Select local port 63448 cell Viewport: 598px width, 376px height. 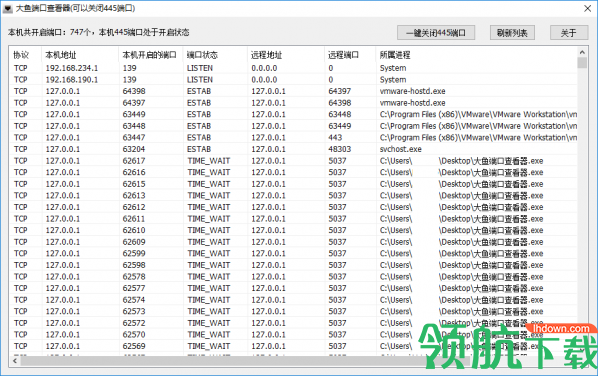tap(134, 126)
